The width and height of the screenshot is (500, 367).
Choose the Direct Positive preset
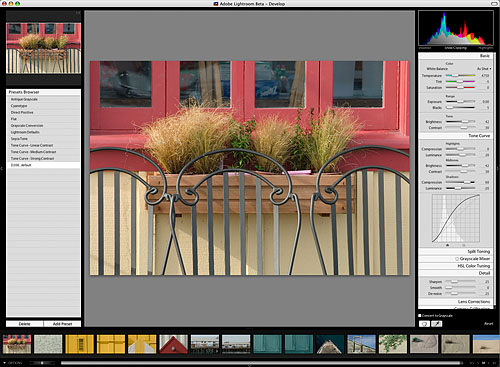pyautogui.click(x=43, y=112)
